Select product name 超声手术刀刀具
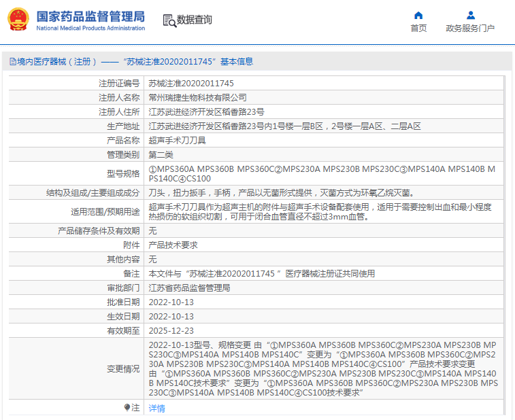The image size is (515, 420). 177,141
